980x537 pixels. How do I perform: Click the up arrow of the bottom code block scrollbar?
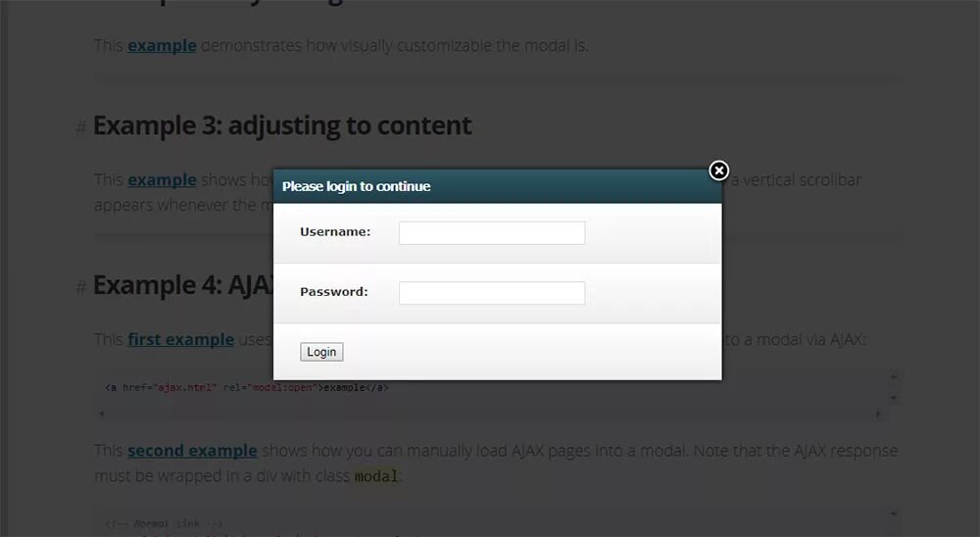coord(893,513)
